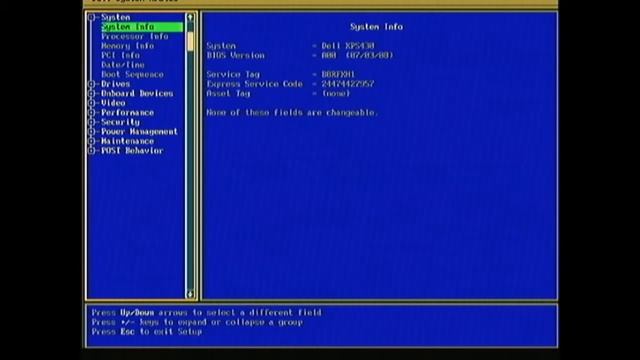Select the Power Management group label

[139, 131]
